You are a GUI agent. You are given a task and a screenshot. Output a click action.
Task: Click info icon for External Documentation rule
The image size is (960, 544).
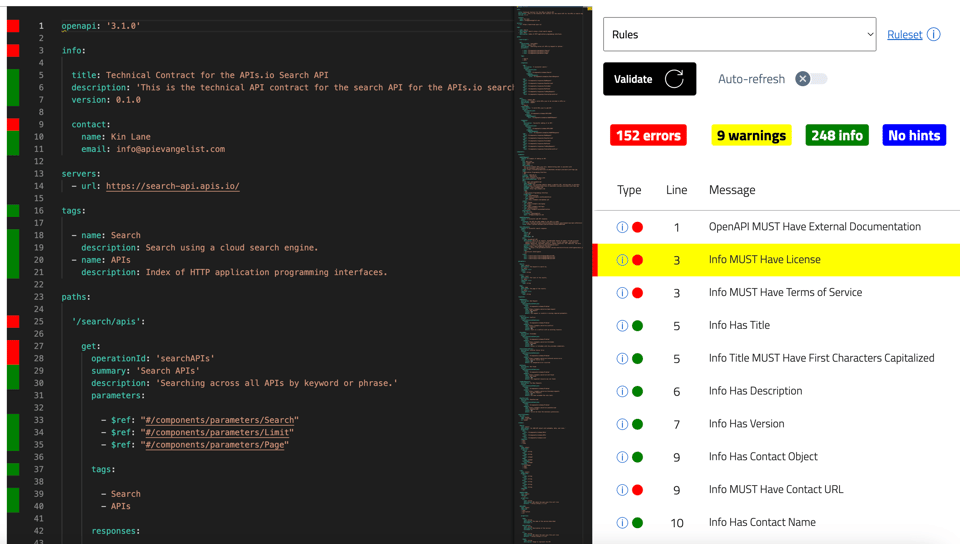(622, 227)
